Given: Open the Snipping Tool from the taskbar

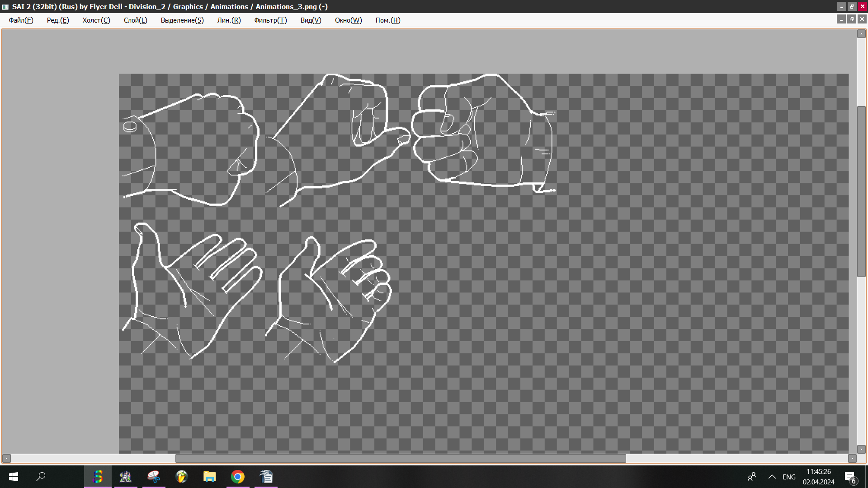Looking at the screenshot, I should (x=154, y=477).
